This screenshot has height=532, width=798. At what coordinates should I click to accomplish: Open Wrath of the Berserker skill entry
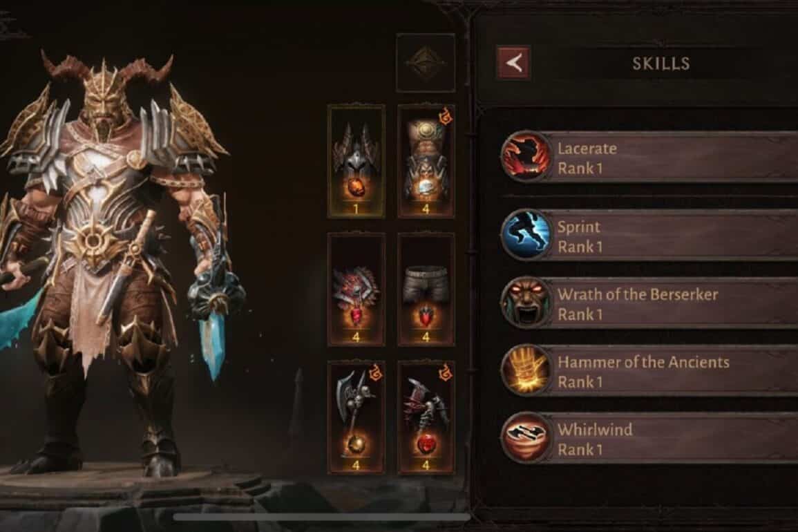click(649, 303)
